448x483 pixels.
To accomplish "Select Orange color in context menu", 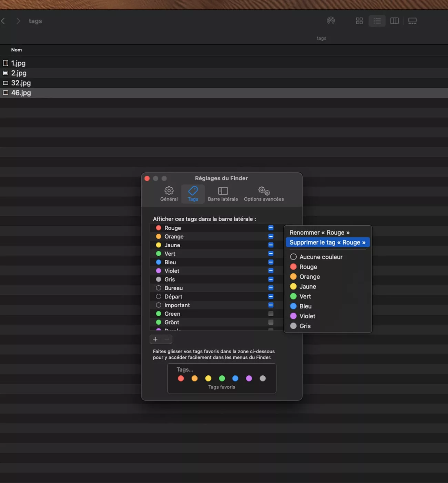I will (328, 277).
